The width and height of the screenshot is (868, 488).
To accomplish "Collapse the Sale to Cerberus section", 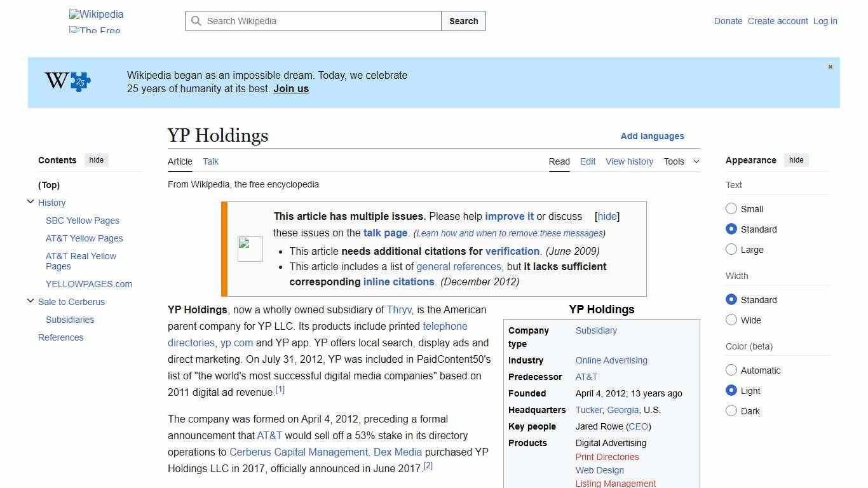I will [x=31, y=301].
